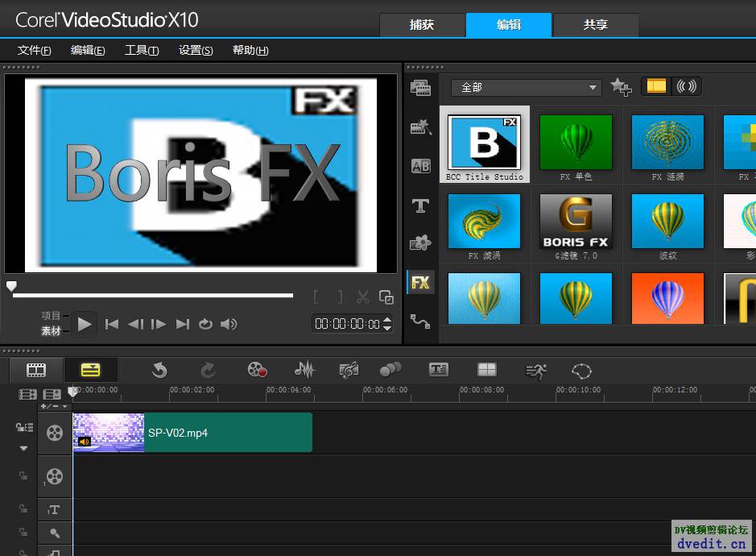Select the SP-V02.mp4 clip on timeline

(192, 433)
